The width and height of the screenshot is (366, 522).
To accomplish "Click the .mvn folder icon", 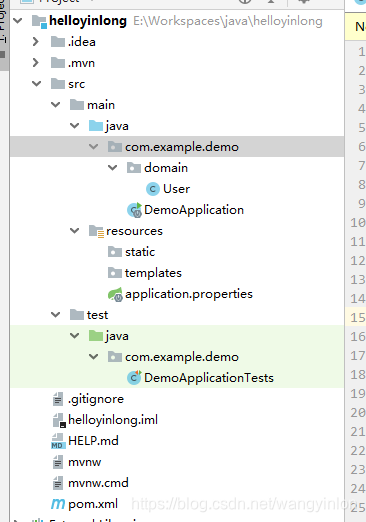I will click(x=58, y=63).
